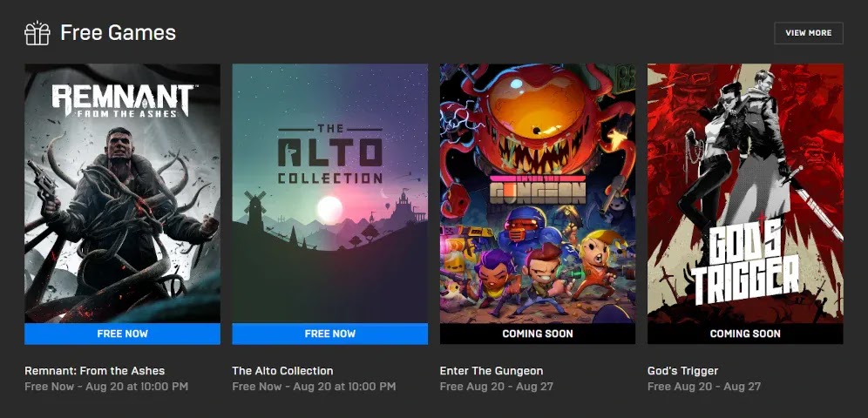Image resolution: width=868 pixels, height=418 pixels.
Task: Open the Remnant: From the Ashes title link
Action: [x=95, y=371]
